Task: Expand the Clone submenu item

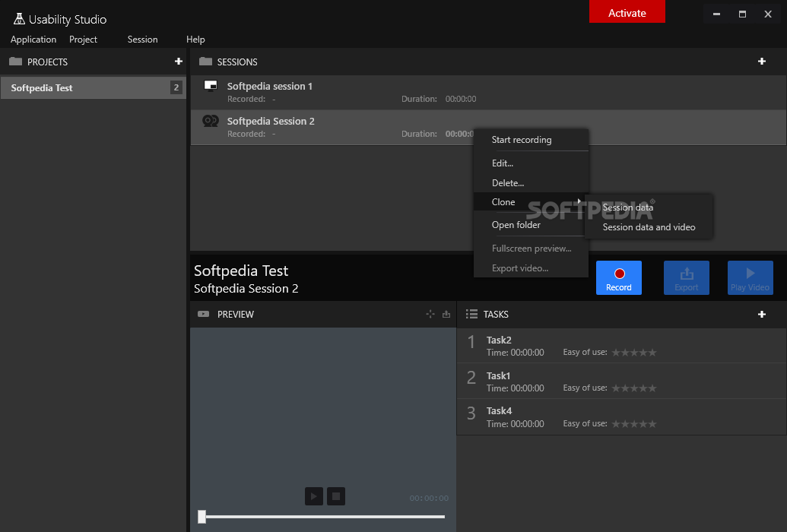Action: coord(531,201)
